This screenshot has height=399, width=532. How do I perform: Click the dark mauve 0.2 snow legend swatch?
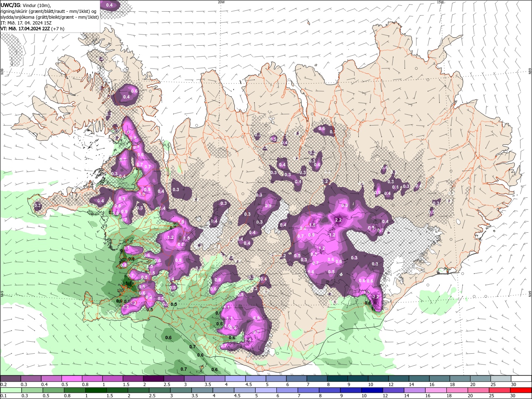pyautogui.click(x=10, y=379)
